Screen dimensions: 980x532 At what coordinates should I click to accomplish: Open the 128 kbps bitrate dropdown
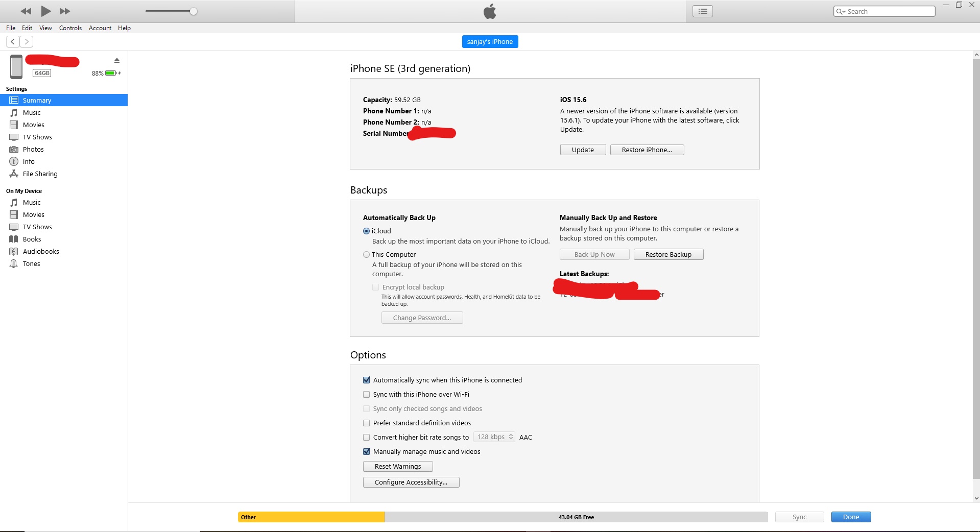[x=494, y=437]
